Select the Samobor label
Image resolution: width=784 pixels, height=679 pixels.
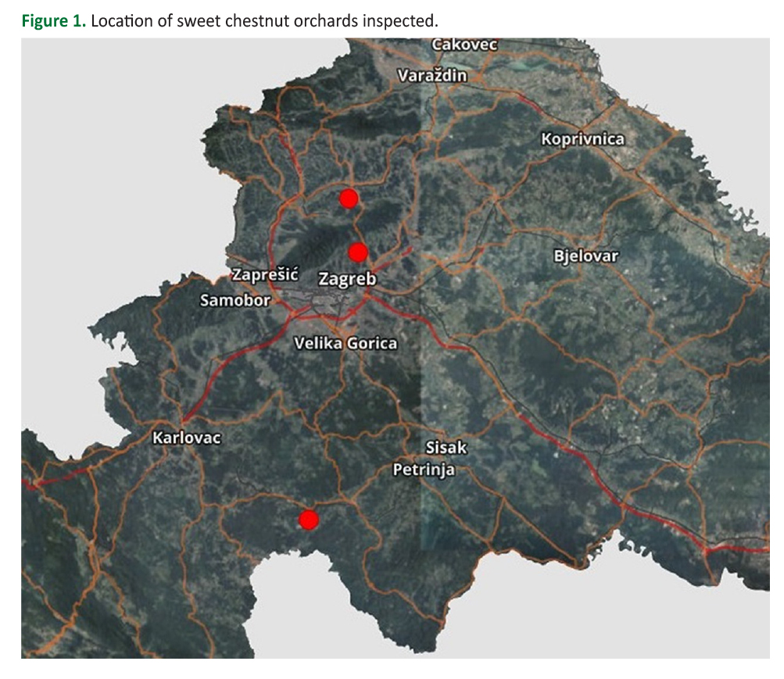234,300
